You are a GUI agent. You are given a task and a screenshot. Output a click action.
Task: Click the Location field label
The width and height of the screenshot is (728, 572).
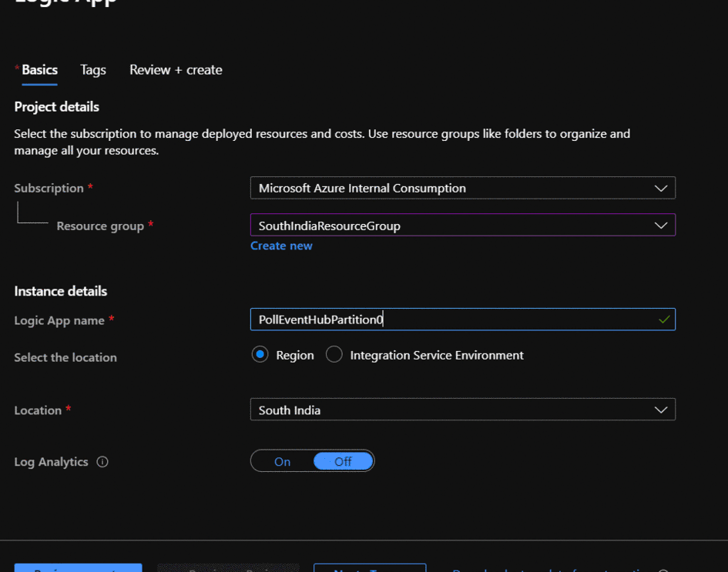[38, 410]
